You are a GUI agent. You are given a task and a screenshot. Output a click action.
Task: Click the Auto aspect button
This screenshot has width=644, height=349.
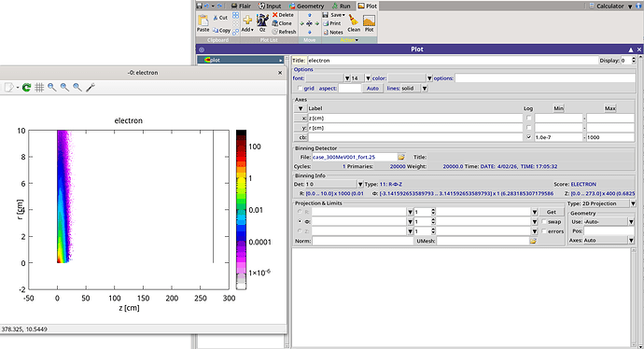(372, 89)
